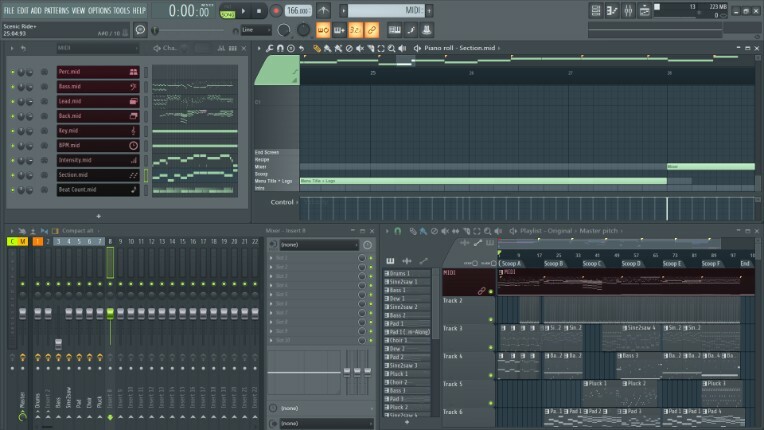Select the playlist Zoom tool

click(x=488, y=231)
